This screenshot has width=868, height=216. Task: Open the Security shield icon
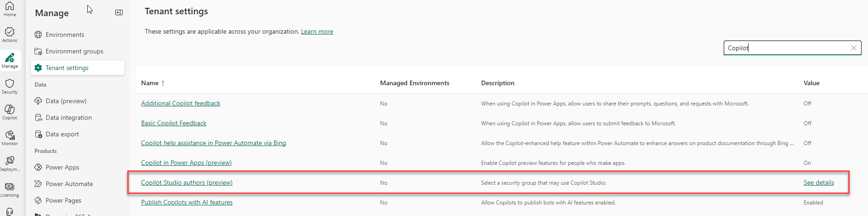click(x=10, y=86)
